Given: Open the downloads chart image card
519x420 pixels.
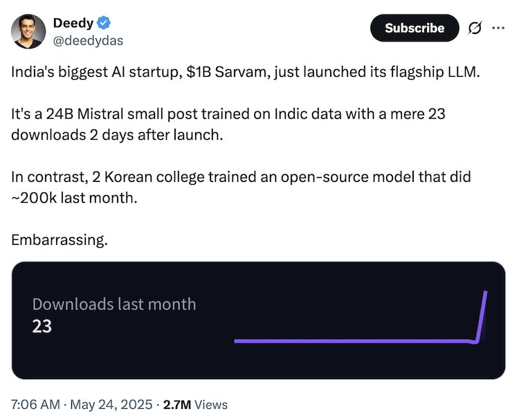Looking at the screenshot, I should [258, 320].
